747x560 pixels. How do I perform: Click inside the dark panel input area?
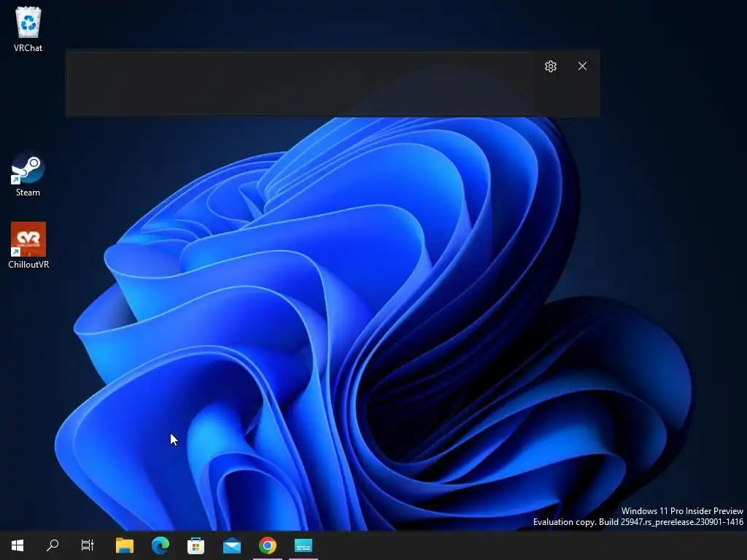(x=299, y=83)
